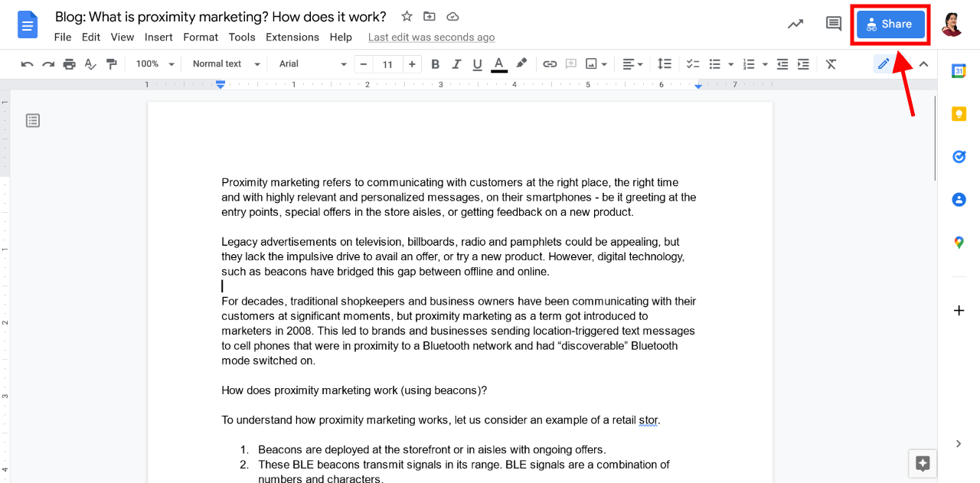980x483 pixels.
Task: Open the Extensions menu
Action: pos(292,37)
